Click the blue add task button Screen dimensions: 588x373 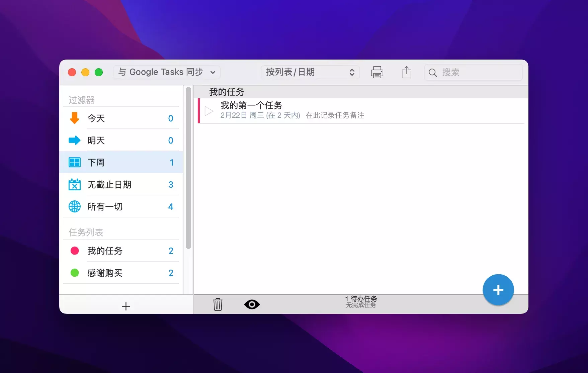click(x=498, y=290)
